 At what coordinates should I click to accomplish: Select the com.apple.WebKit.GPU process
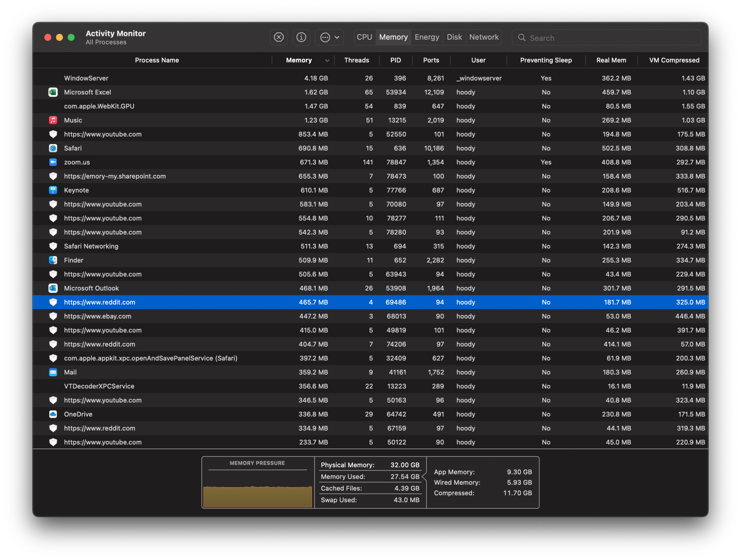click(370, 106)
